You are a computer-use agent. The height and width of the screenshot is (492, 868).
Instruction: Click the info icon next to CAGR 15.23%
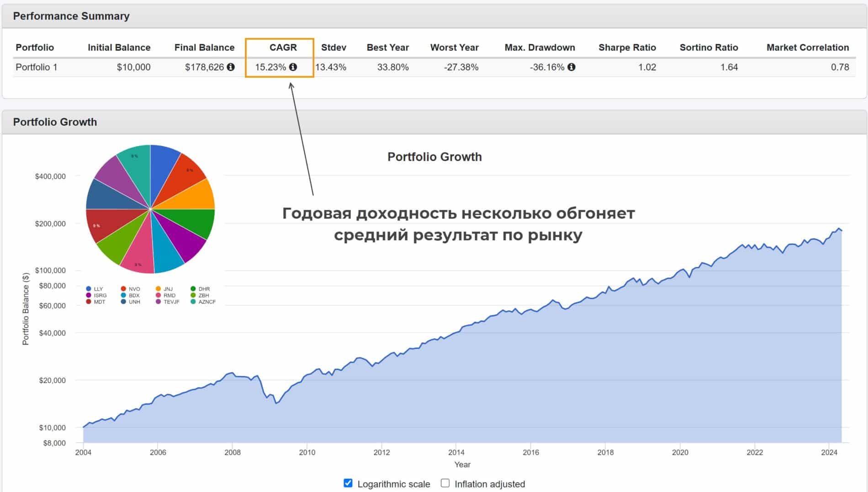293,67
